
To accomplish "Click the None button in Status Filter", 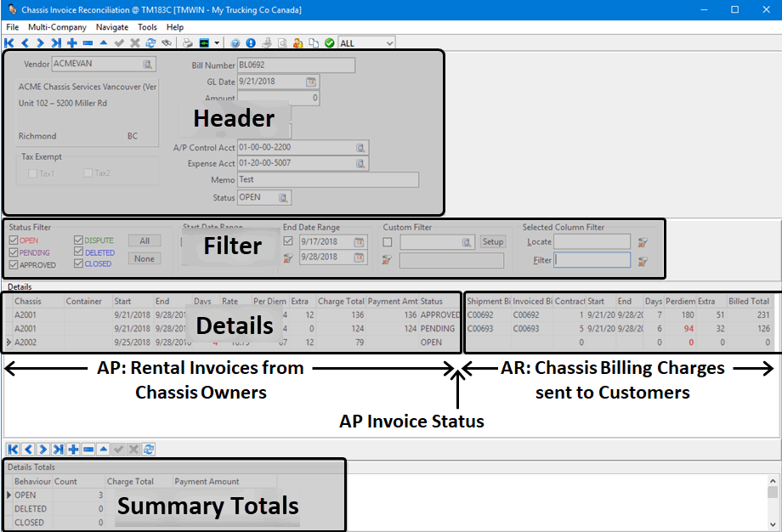I will click(144, 258).
